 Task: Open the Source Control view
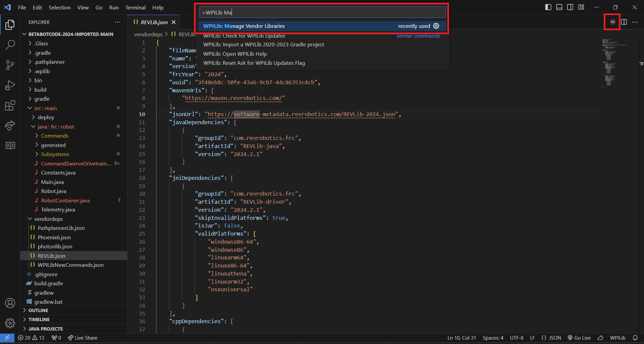click(x=10, y=65)
